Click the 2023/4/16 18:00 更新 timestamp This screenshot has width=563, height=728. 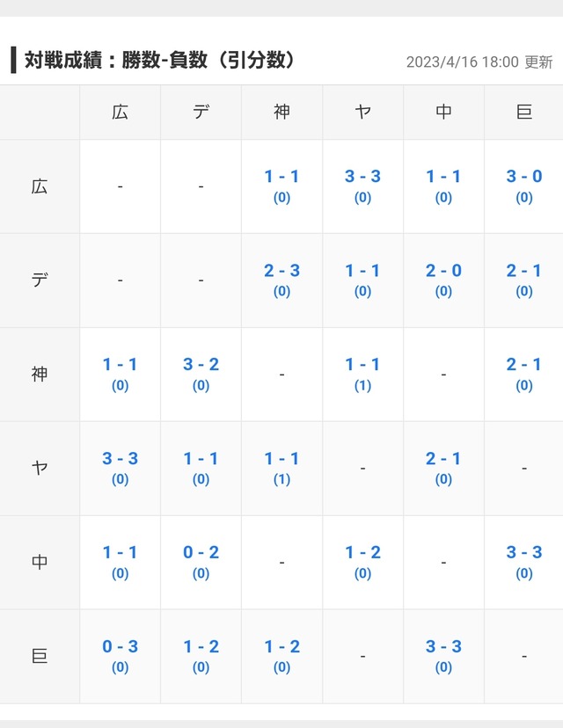pyautogui.click(x=479, y=62)
